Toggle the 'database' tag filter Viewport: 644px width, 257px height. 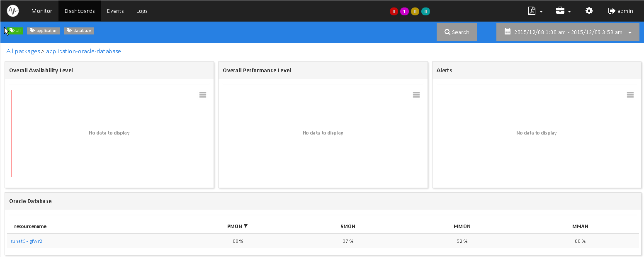79,31
